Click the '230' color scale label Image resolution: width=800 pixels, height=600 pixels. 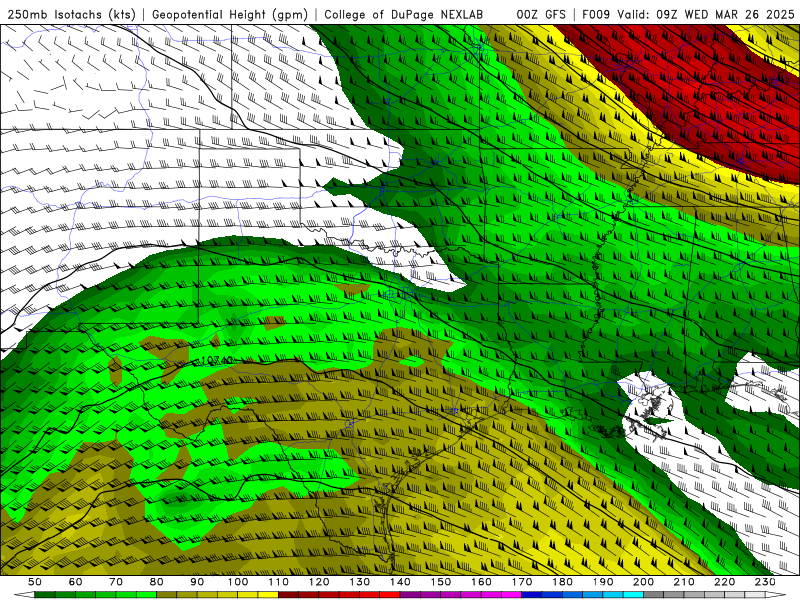coord(765,582)
